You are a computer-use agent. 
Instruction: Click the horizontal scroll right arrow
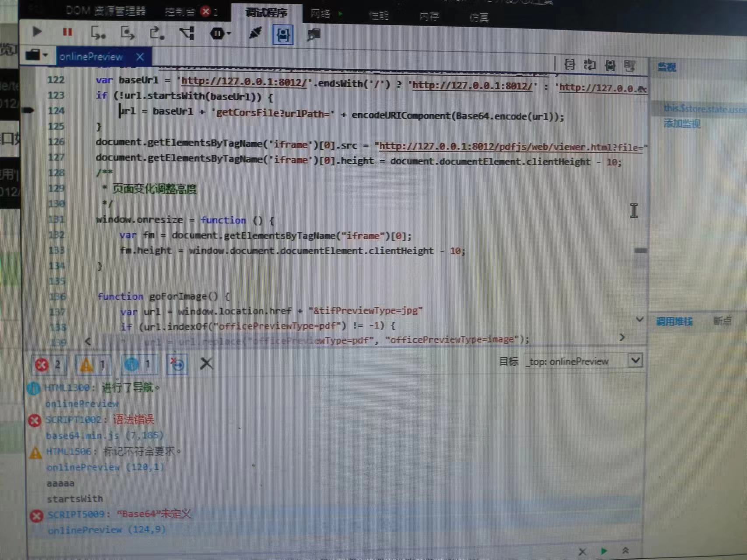pyautogui.click(x=622, y=337)
